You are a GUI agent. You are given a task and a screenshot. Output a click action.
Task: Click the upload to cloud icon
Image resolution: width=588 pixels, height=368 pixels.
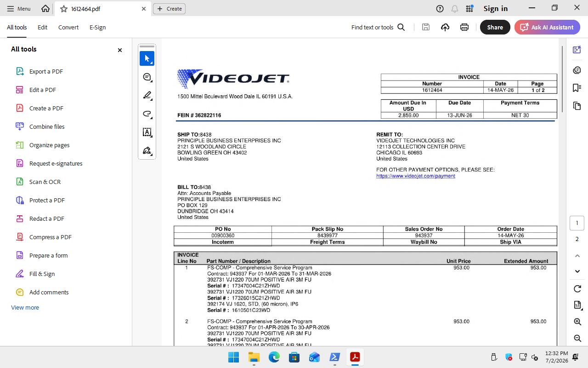pyautogui.click(x=445, y=27)
